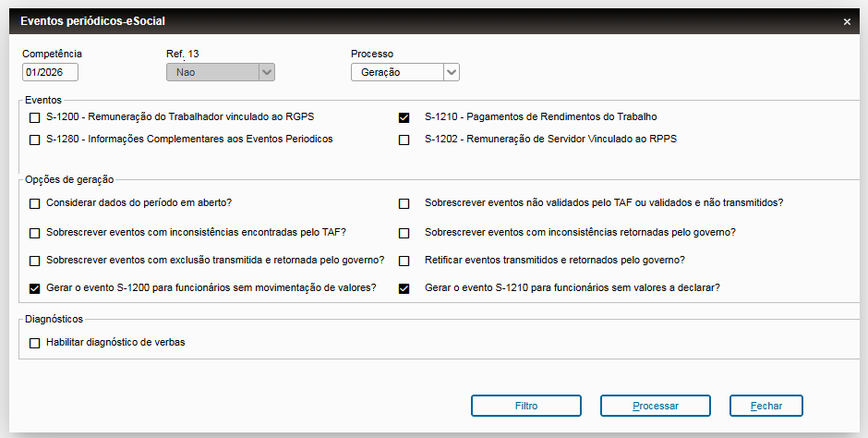Uncheck S-1210 Pagamentos de Rendimentos do Trabalho
This screenshot has width=868, height=438.
(404, 117)
